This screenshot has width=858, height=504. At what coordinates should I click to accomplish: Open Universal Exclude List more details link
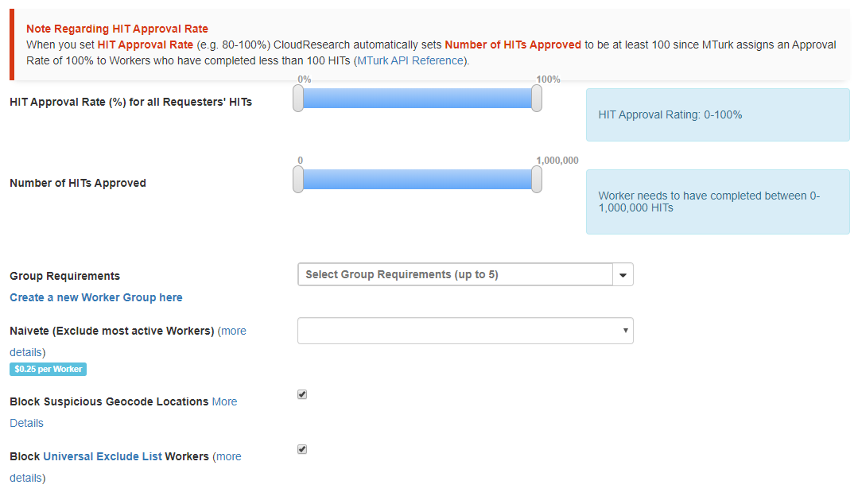click(x=228, y=456)
